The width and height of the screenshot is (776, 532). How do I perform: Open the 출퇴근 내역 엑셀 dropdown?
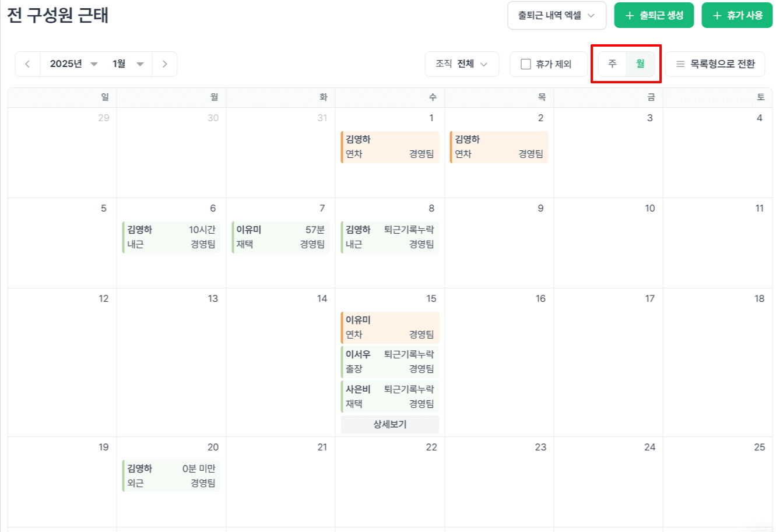coord(556,15)
